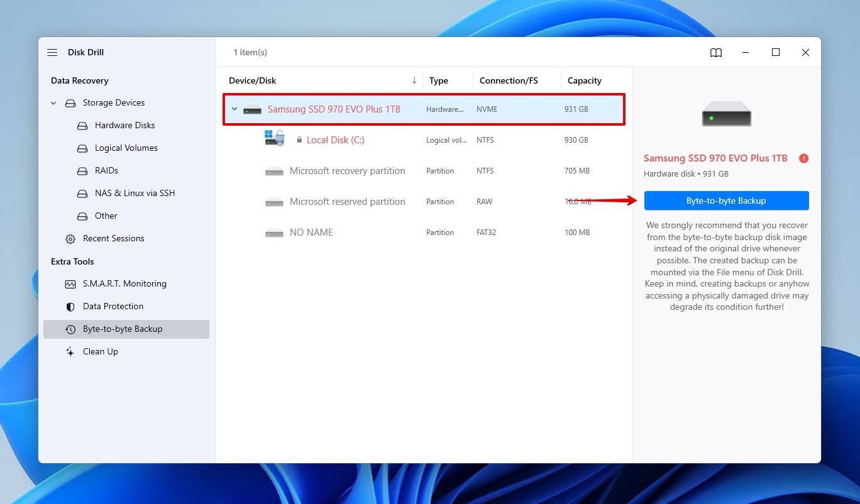Click the blue Byte-to-byte Backup button

726,201
